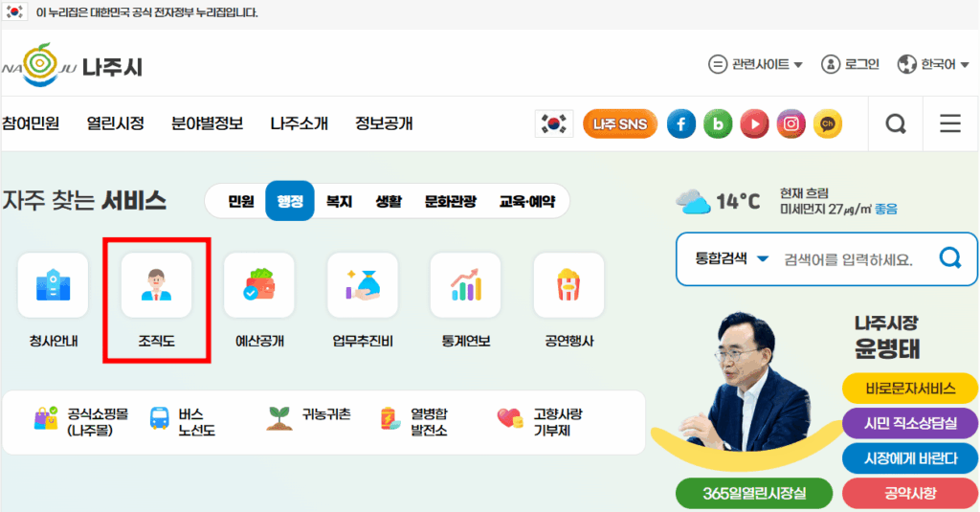This screenshot has height=512, width=980.
Task: Open the 고향사랑 기부제 heart link
Action: pos(540,422)
